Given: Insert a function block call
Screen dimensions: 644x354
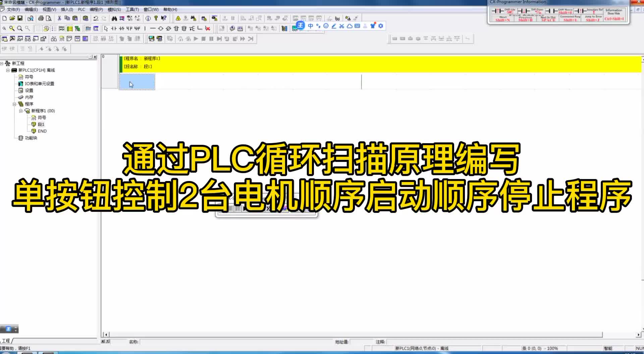Looking at the screenshot, I should point(184,28).
